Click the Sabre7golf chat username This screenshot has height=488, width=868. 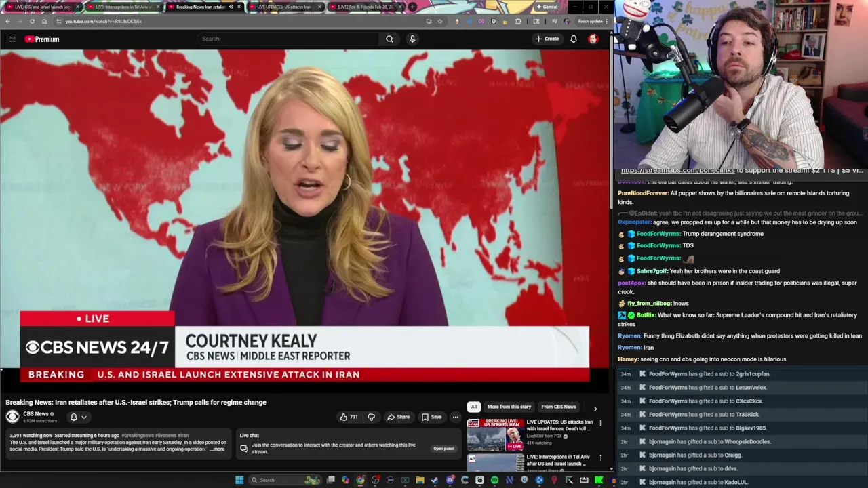coord(652,271)
